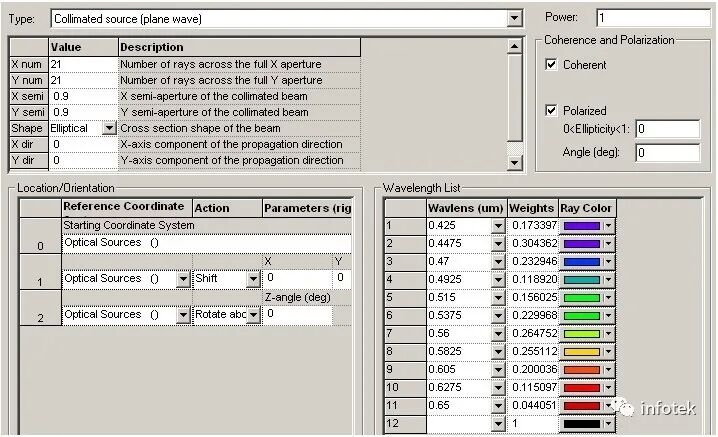Click weight cell 0.304362

[533, 243]
